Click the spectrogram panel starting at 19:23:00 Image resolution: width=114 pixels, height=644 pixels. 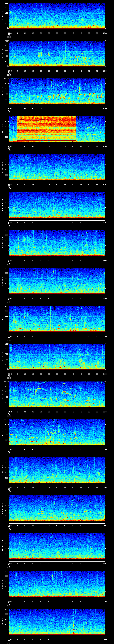[x=57, y=356]
